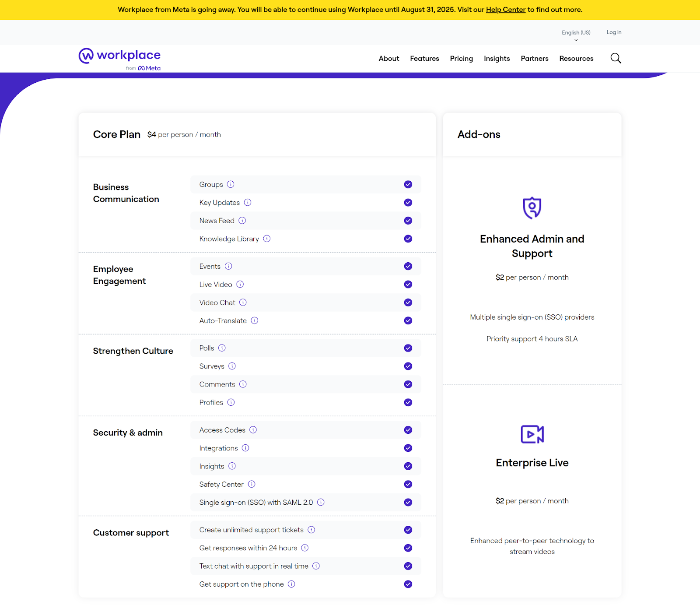Click 'Priority support 4 hours SLA' text

[532, 339]
